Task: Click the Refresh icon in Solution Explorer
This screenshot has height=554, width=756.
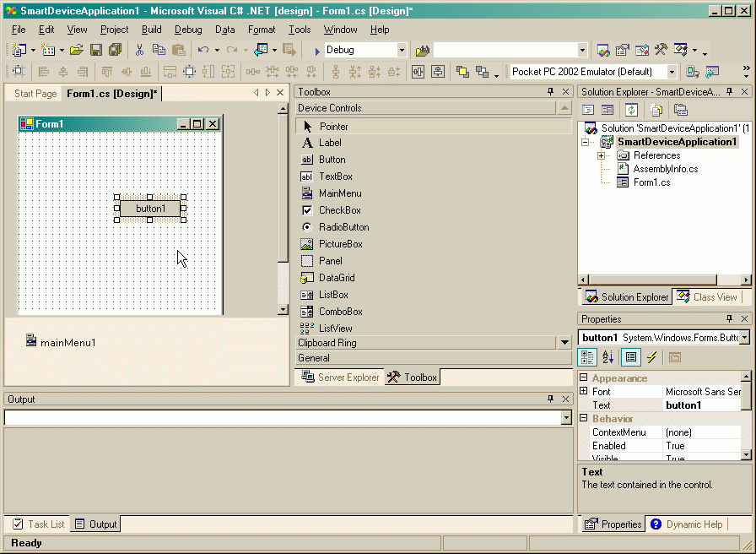Action: [x=632, y=110]
